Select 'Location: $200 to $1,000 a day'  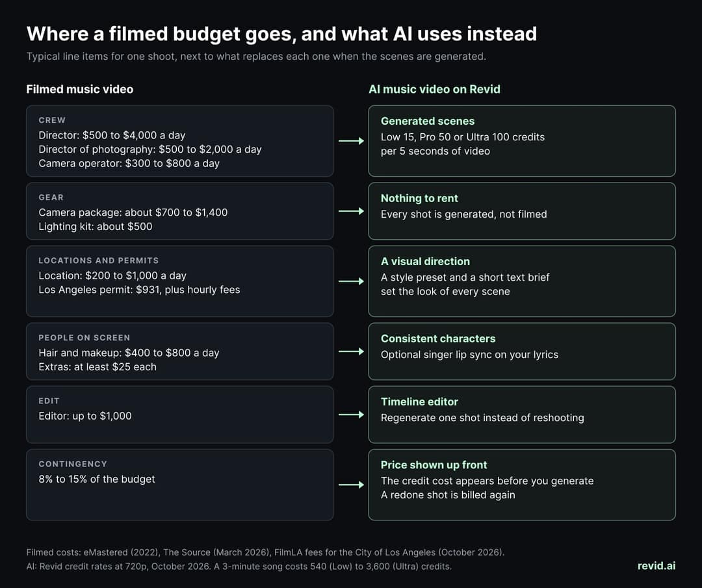112,275
